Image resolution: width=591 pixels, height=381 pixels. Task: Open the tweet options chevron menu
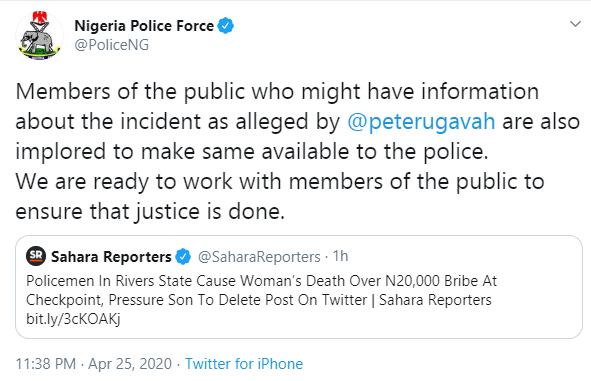click(575, 24)
